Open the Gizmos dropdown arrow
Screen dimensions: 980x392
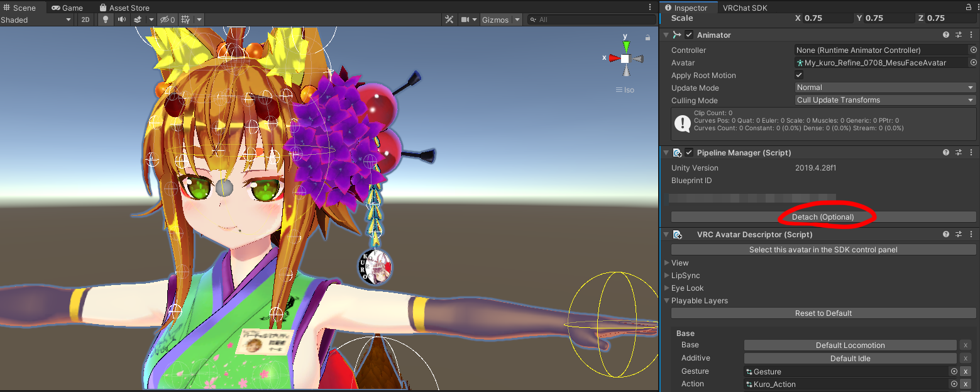pyautogui.click(x=517, y=20)
